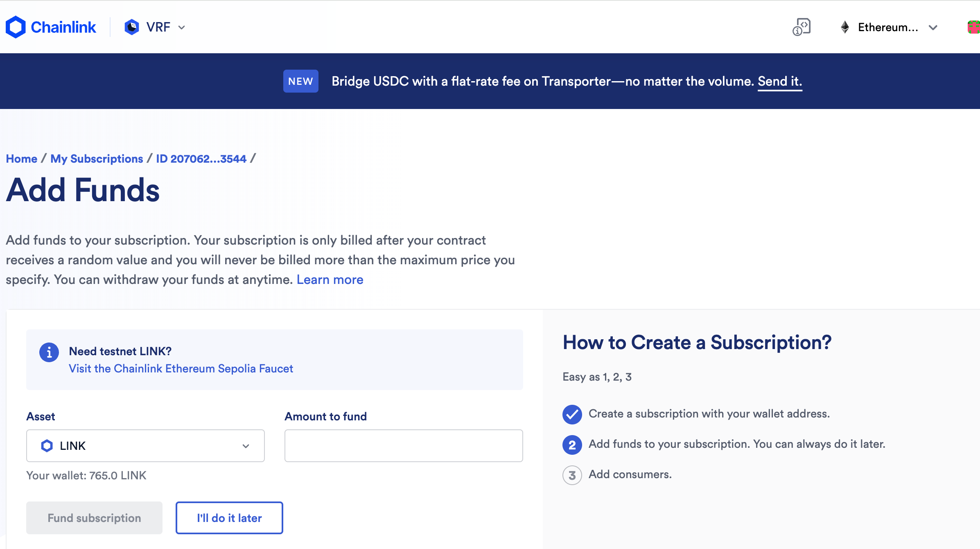980x549 pixels.
Task: Navigate to My Subscriptions breadcrumb
Action: (x=97, y=159)
